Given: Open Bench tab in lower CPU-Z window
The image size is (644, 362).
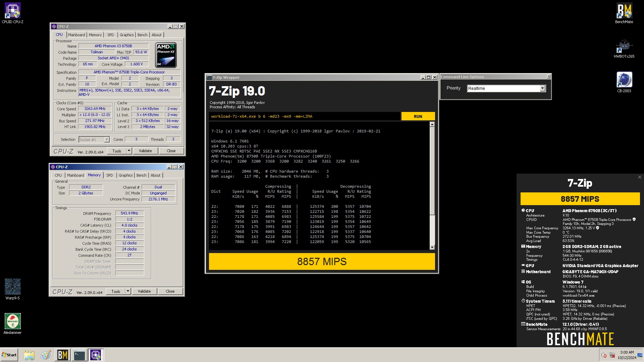Looking at the screenshot, I should coord(142,175).
